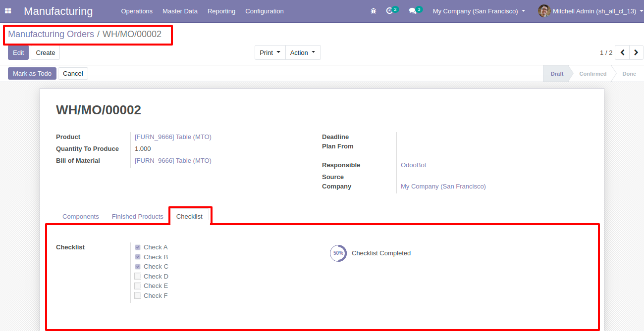Viewport: 644px width, 331px height.
Task: Go to previous record arrow
Action: (622, 52)
